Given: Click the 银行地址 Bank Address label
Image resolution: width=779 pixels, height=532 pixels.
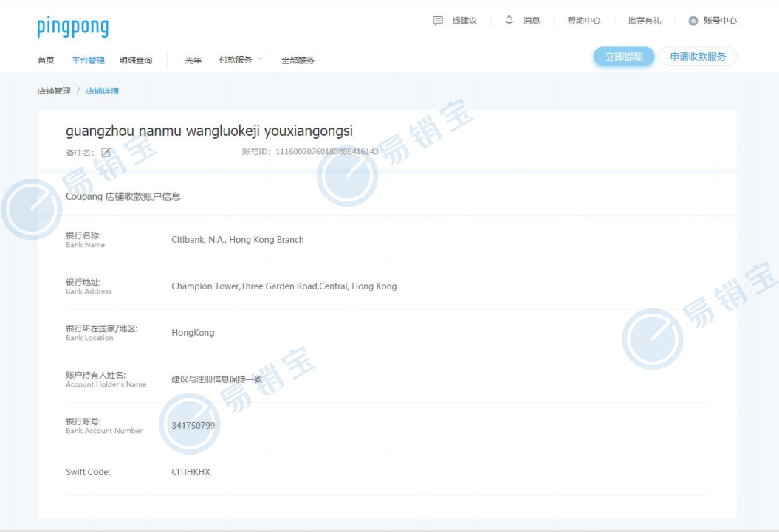Looking at the screenshot, I should (x=89, y=286).
